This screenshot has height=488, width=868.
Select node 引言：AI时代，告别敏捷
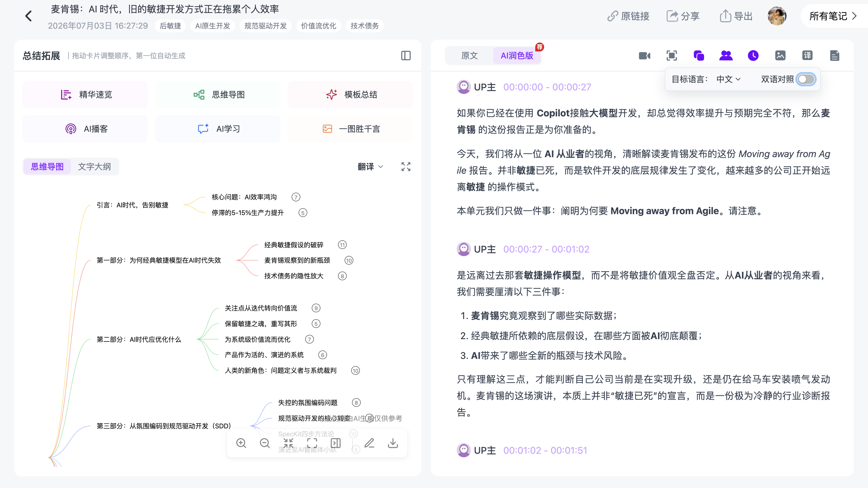click(133, 205)
